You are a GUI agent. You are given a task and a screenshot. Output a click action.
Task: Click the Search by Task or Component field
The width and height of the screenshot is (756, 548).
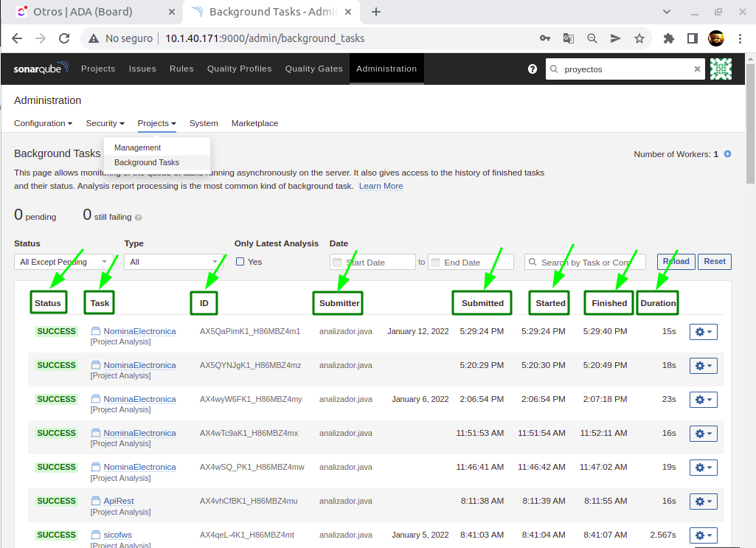[585, 262]
